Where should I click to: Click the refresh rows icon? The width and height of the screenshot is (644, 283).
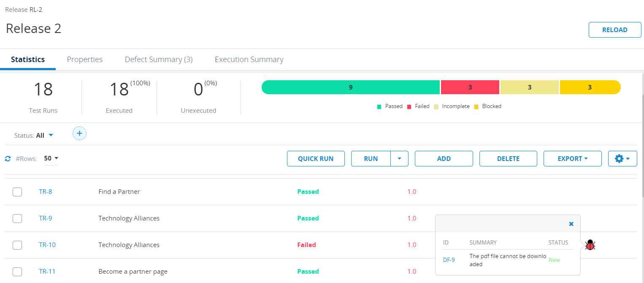pos(8,159)
